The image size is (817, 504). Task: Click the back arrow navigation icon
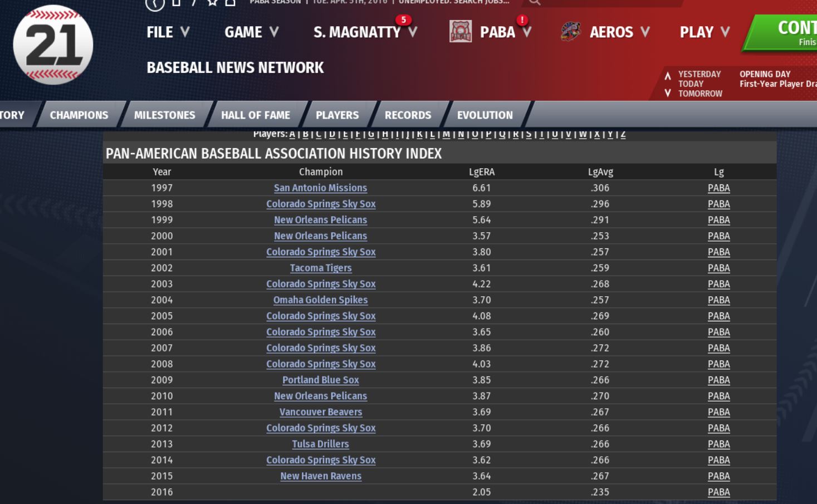[155, 3]
